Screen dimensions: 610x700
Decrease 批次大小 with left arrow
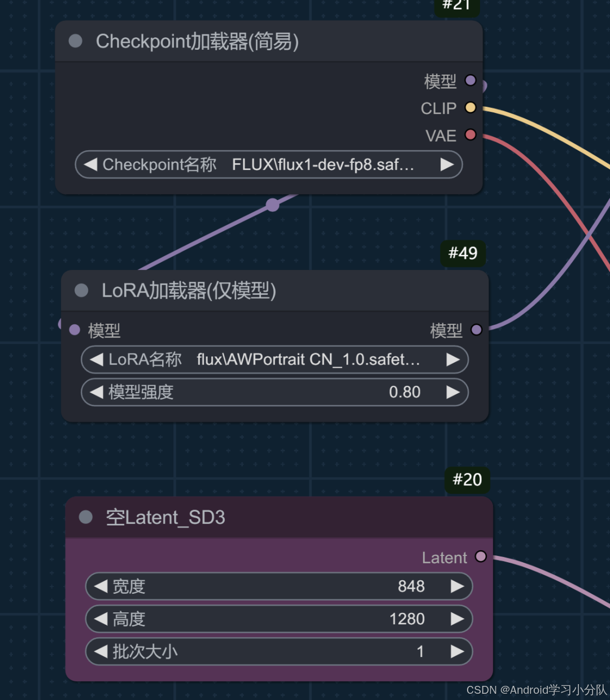(x=101, y=651)
